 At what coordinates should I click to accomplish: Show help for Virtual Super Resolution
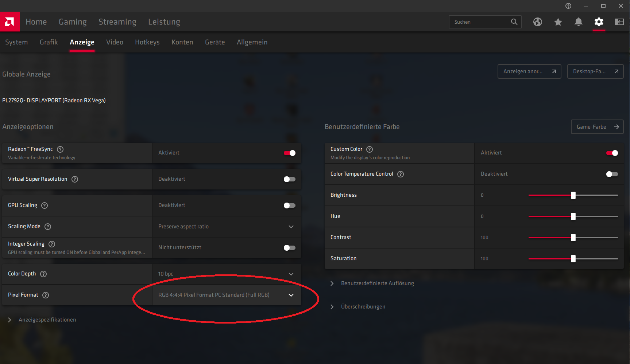coord(75,179)
